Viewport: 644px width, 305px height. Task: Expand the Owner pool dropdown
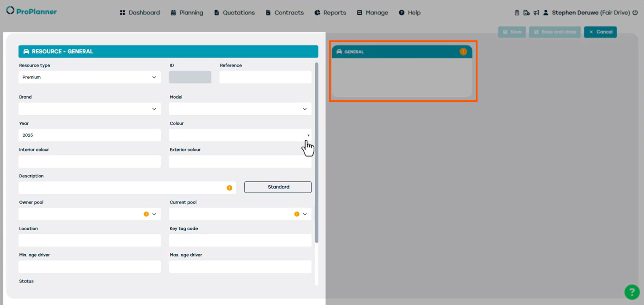pos(154,214)
